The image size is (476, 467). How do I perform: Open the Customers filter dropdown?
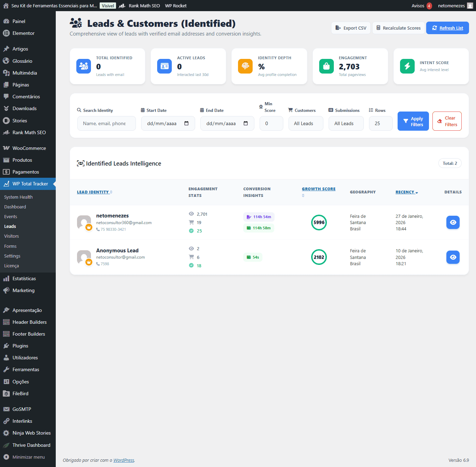[x=306, y=123]
